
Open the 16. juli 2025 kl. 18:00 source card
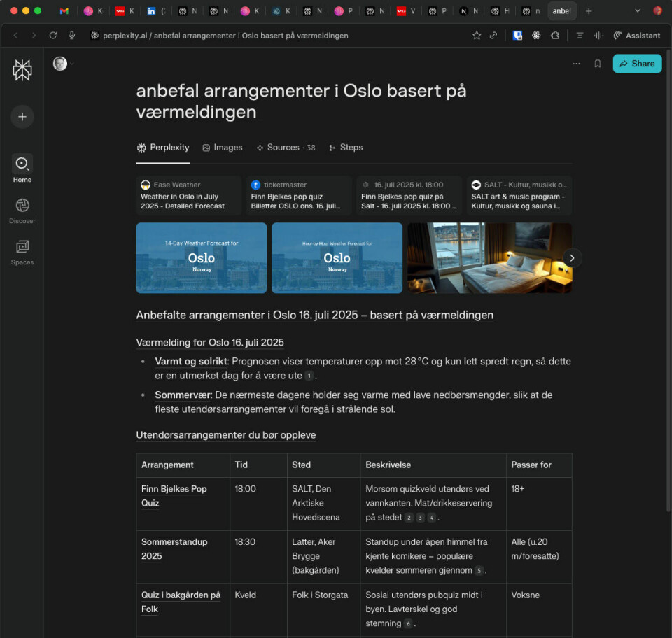tap(409, 195)
